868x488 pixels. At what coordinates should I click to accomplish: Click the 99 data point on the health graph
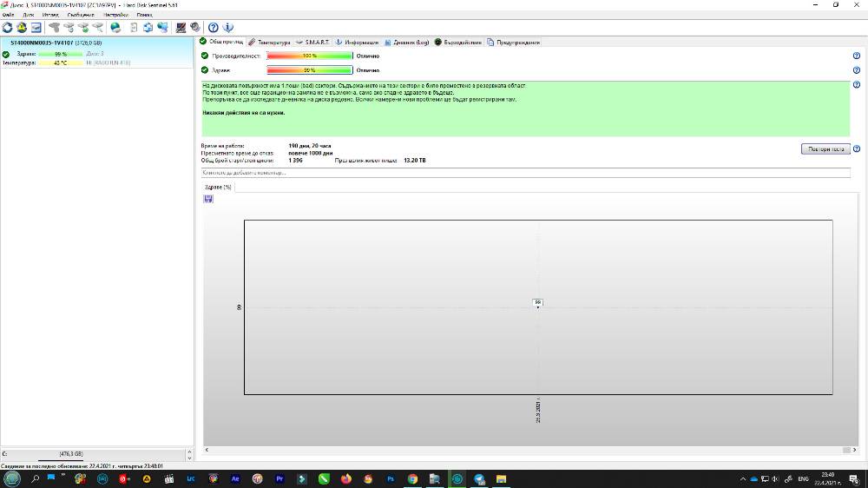537,302
